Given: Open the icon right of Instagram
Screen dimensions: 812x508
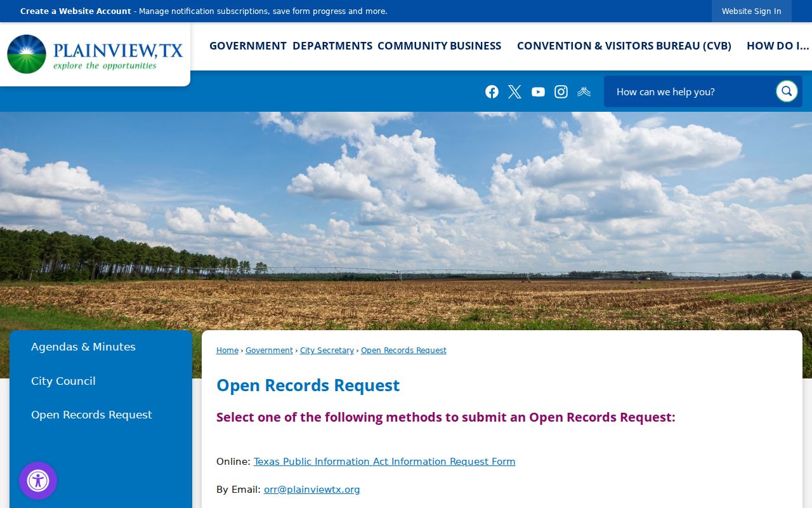Looking at the screenshot, I should 584,91.
